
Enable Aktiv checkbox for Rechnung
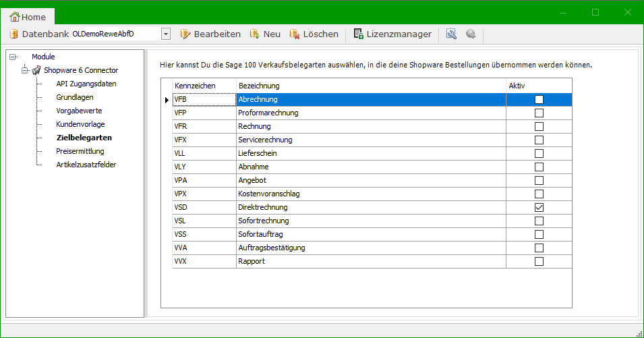(539, 126)
